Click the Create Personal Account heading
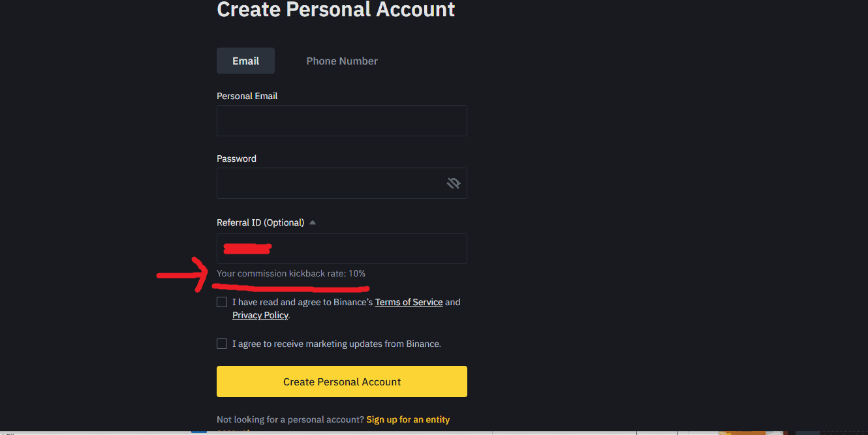Image resolution: width=868 pixels, height=435 pixels. point(336,9)
